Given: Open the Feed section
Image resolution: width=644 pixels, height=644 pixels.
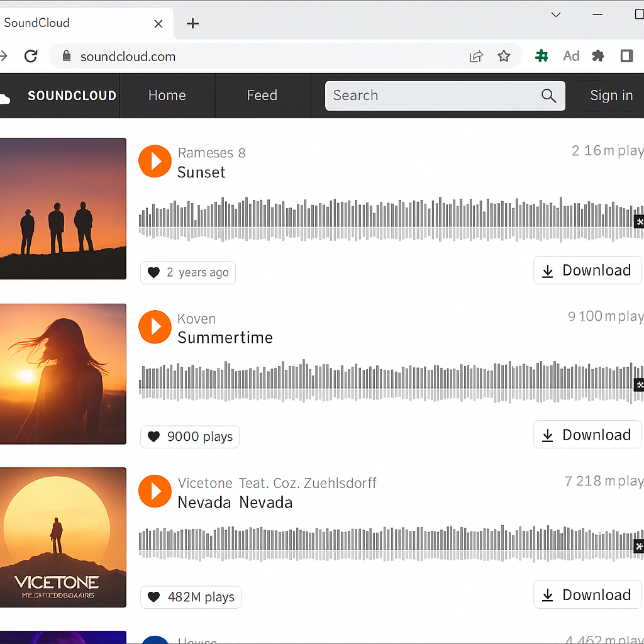Looking at the screenshot, I should [x=262, y=95].
